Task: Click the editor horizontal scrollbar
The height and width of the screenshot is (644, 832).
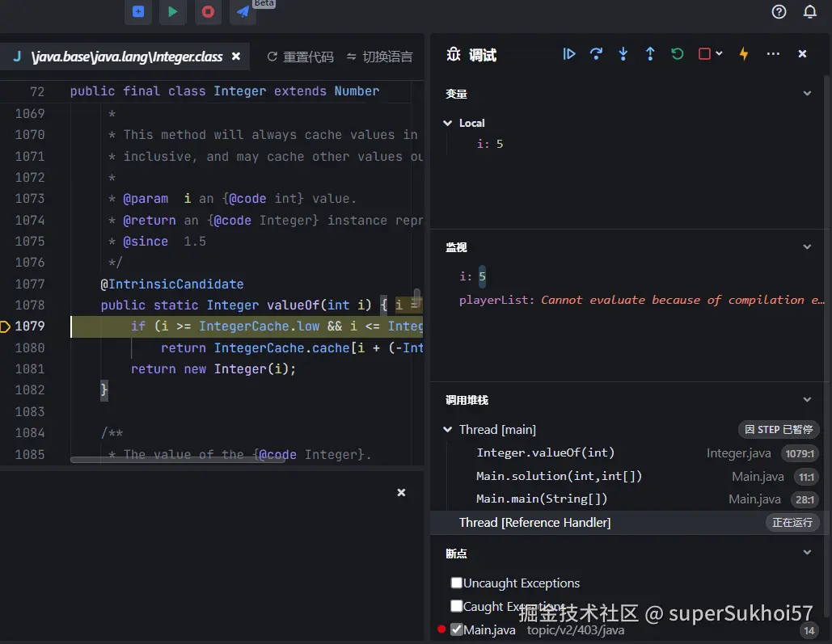Action: (x=178, y=460)
